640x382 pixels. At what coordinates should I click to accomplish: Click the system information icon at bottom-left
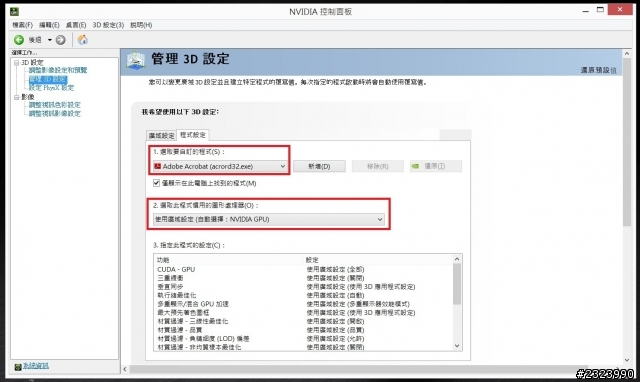[x=18, y=367]
